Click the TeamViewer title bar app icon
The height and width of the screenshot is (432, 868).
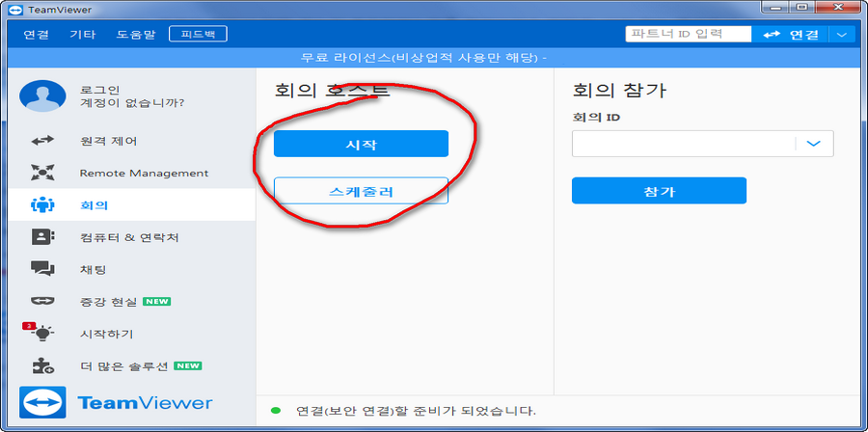(16, 10)
